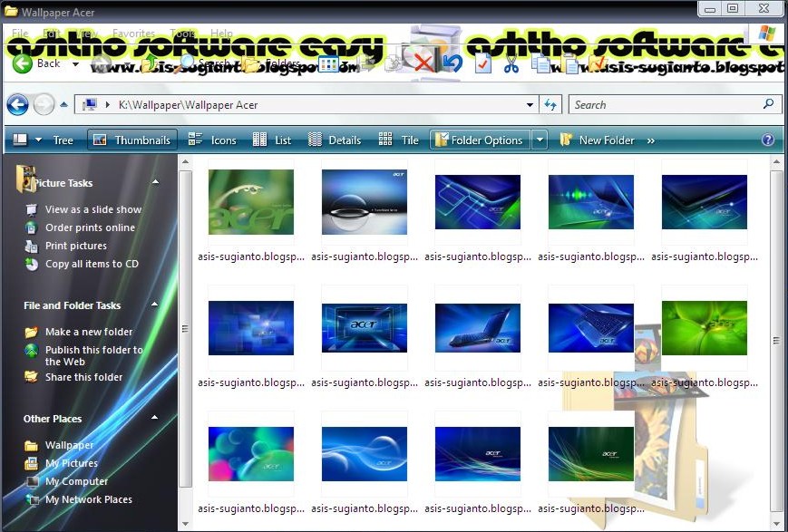Click the Cut scissors icon
Viewport: 788px width, 532px height.
511,64
